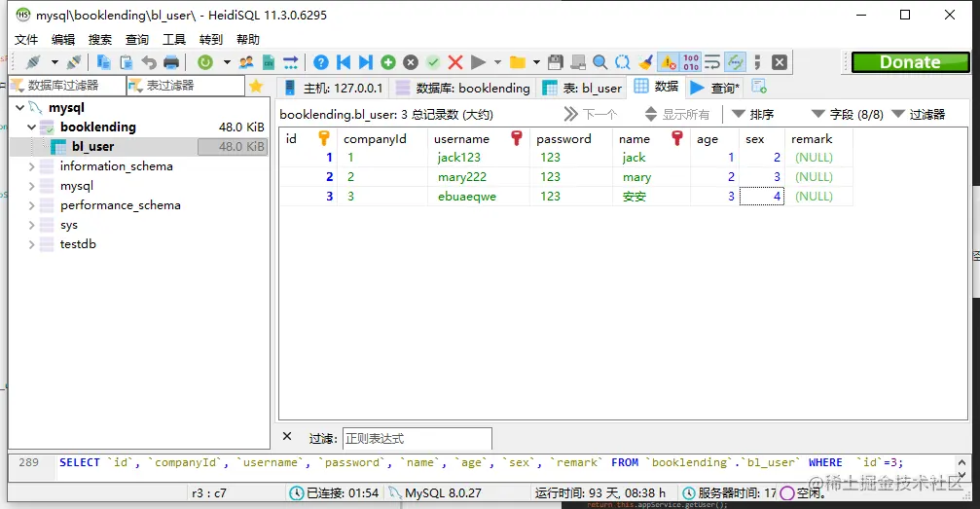Screen dimensions: 980x509
Task: Open the User manager icon
Action: click(246, 62)
